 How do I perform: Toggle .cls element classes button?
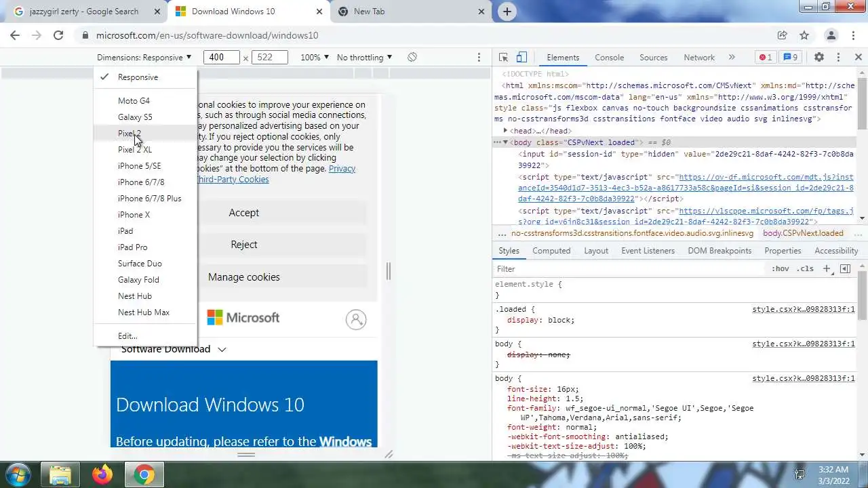pos(805,269)
